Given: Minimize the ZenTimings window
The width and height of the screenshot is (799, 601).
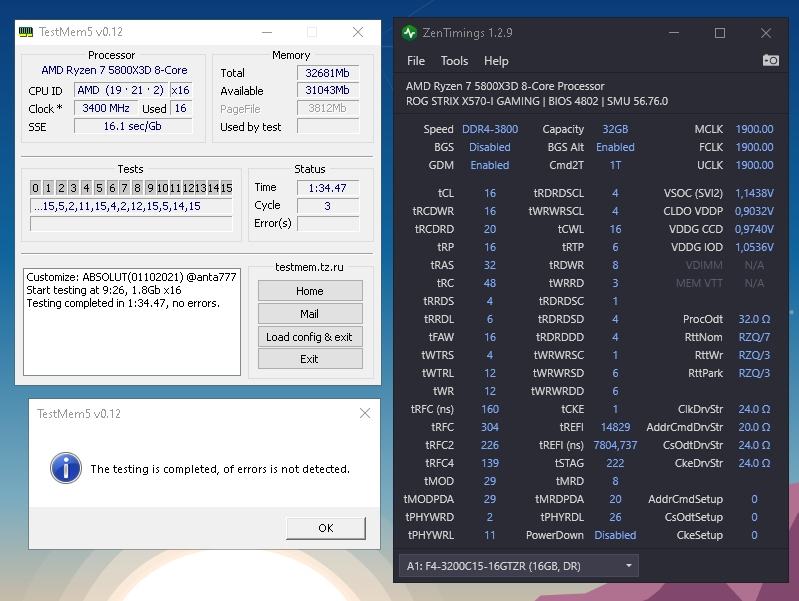Looking at the screenshot, I should 674,33.
